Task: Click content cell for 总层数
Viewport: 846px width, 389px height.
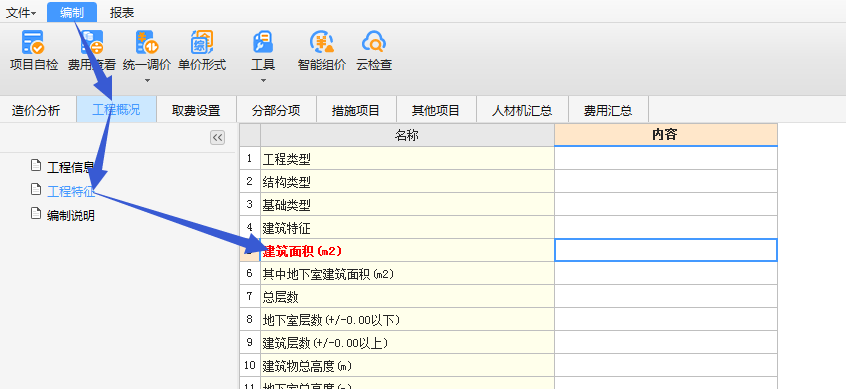Action: pos(666,297)
